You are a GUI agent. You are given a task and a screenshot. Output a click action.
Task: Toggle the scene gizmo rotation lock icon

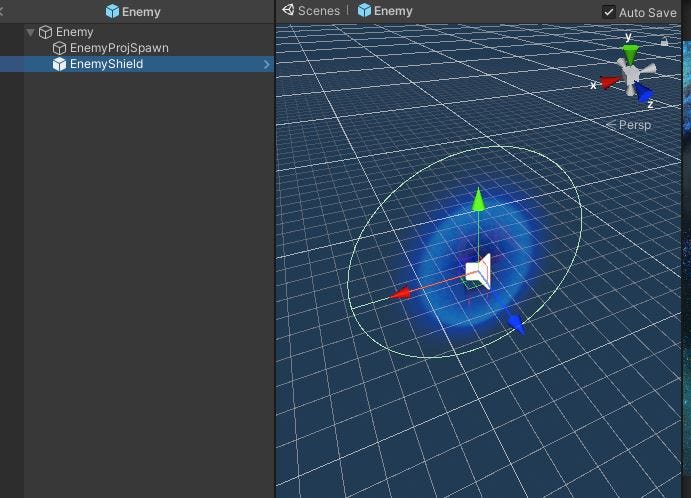(x=665, y=42)
